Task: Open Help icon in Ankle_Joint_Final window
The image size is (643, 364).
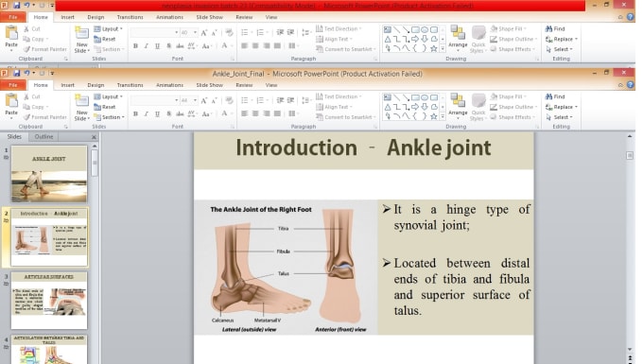Action: click(631, 85)
